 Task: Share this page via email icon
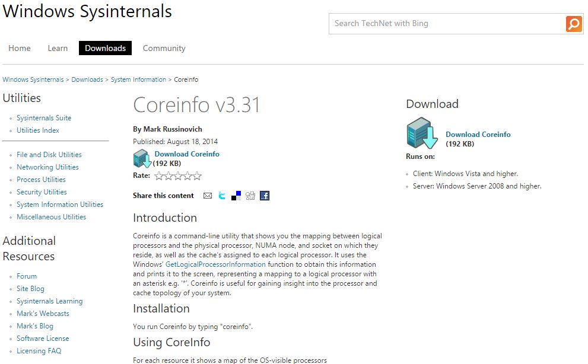point(208,196)
